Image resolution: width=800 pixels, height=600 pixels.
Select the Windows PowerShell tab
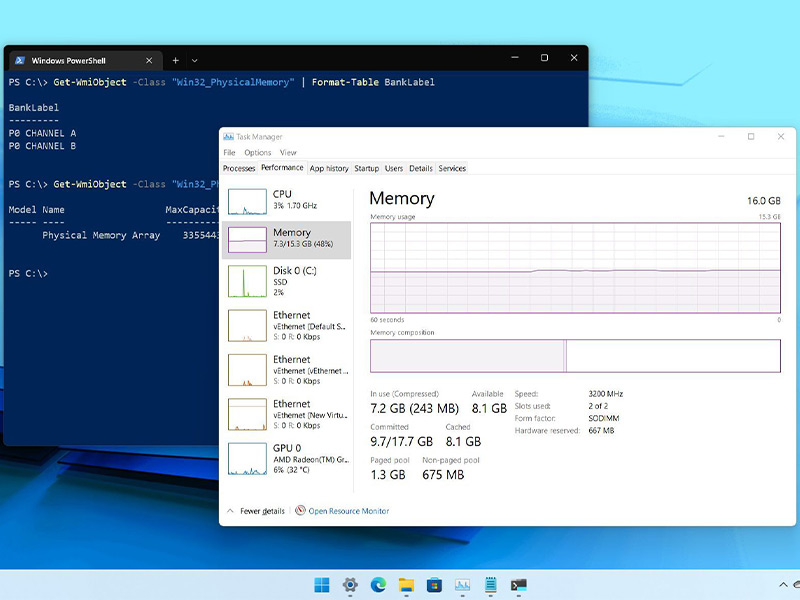coord(85,60)
